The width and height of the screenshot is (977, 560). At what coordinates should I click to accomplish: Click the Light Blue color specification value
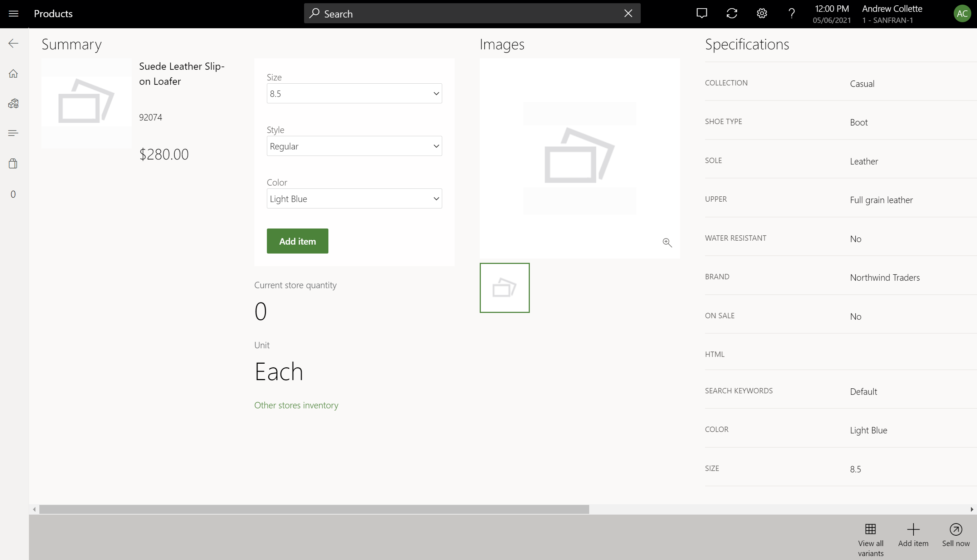868,430
